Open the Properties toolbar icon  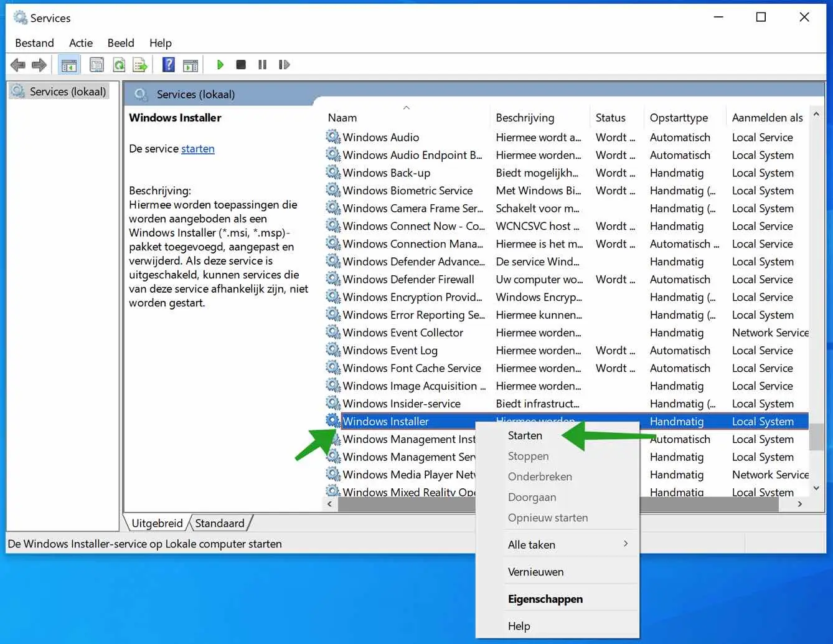(x=96, y=65)
